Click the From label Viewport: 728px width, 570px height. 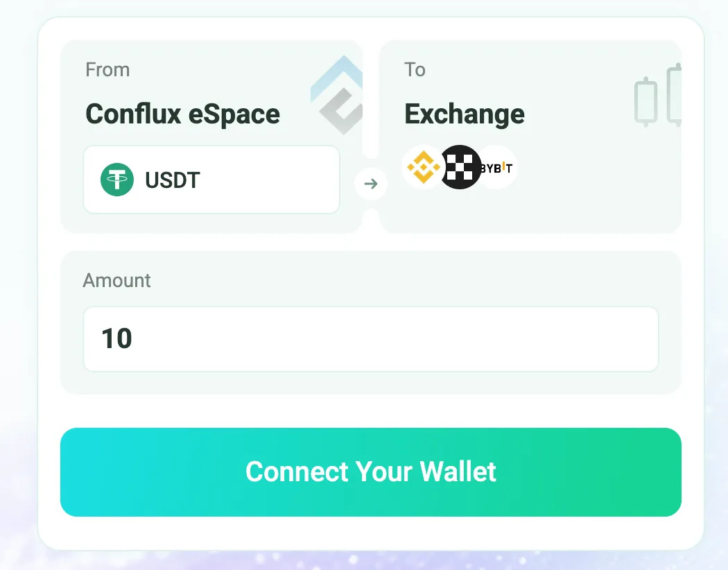pyautogui.click(x=107, y=69)
